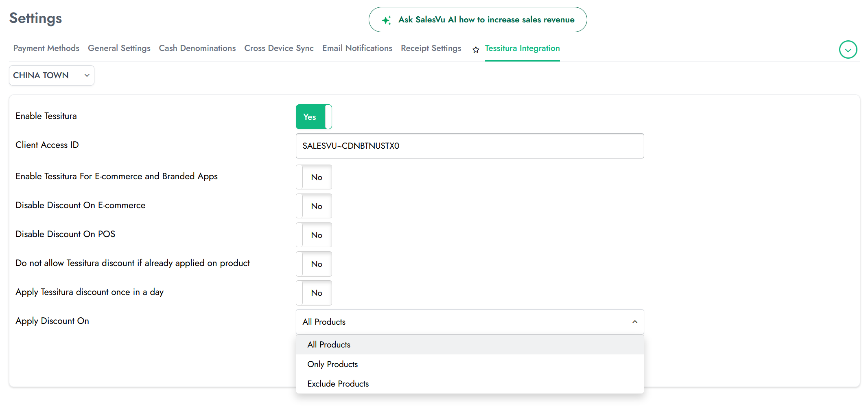Click Disable Discount On POS label
The image size is (868, 420).
[66, 234]
